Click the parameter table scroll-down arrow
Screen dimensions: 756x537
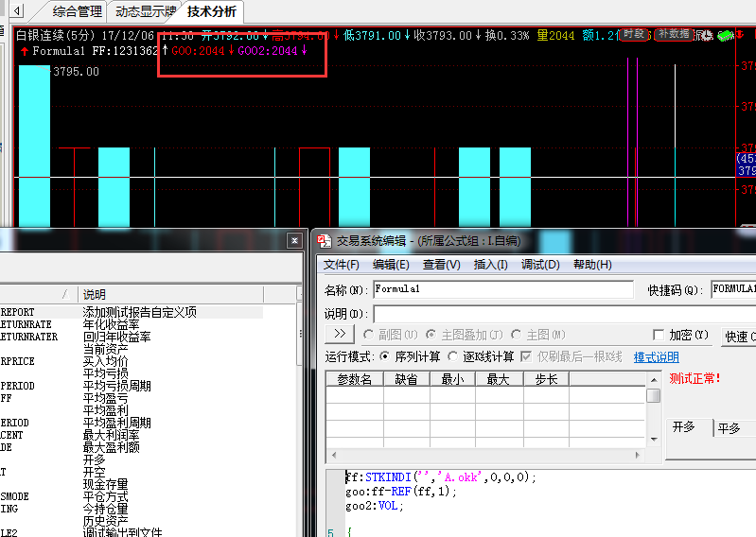point(654,440)
